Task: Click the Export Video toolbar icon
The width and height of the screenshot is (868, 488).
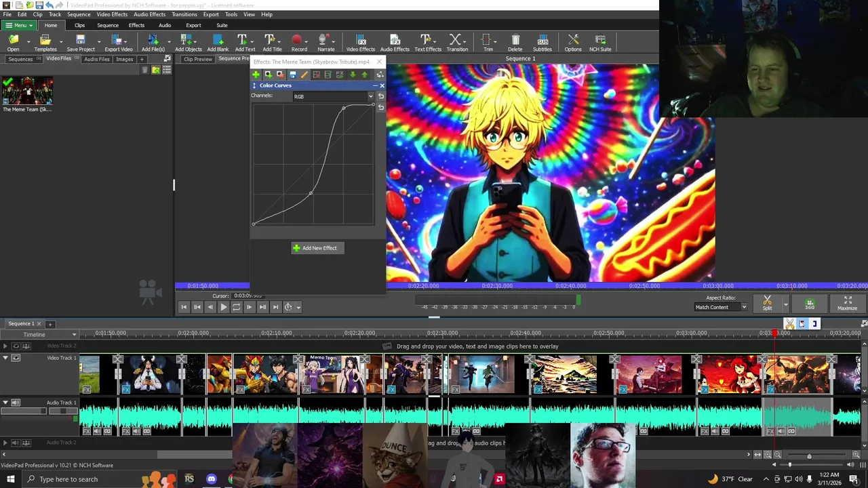Action: [118, 43]
